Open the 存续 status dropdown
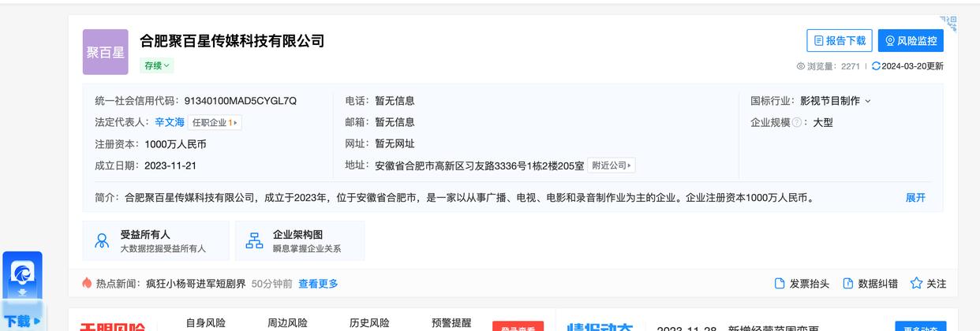 (x=157, y=66)
